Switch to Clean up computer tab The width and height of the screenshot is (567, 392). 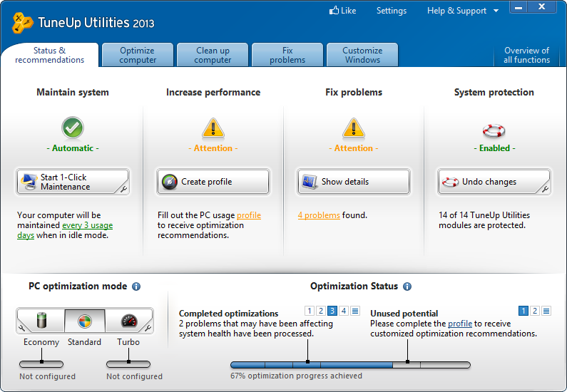pyautogui.click(x=213, y=55)
